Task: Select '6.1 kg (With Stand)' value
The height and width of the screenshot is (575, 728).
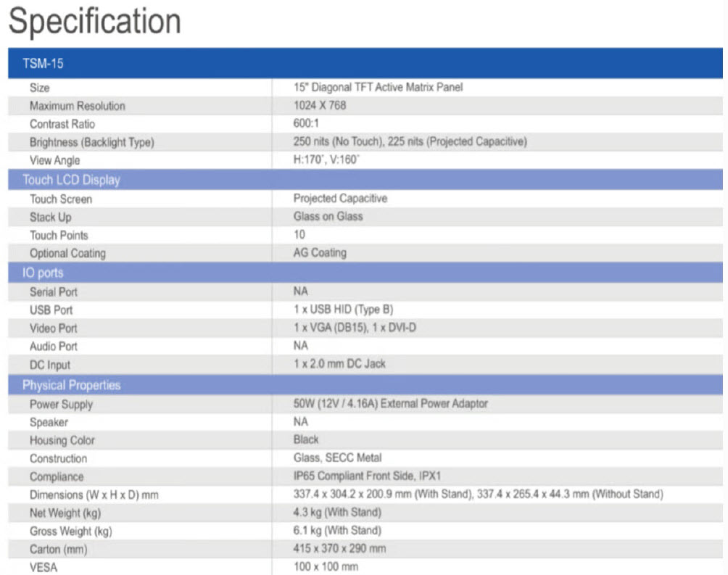Action: [x=338, y=531]
